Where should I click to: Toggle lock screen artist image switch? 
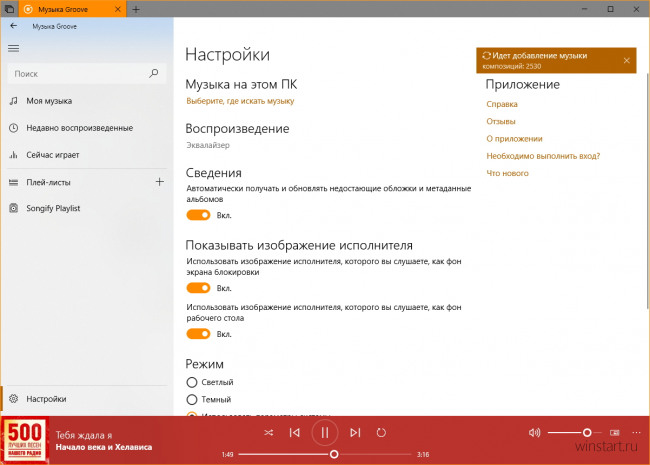(x=198, y=288)
